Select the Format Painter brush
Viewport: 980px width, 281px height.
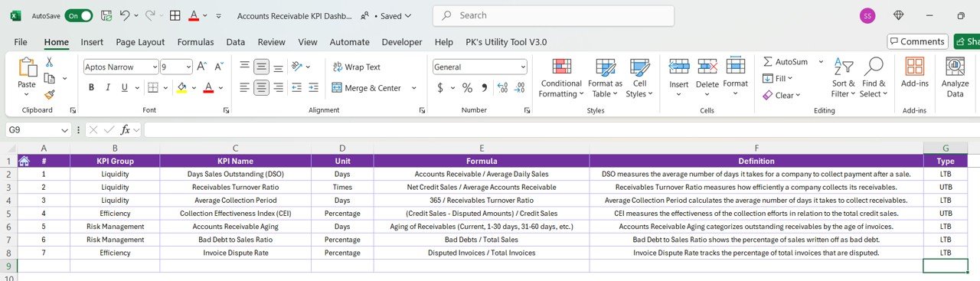[49, 95]
